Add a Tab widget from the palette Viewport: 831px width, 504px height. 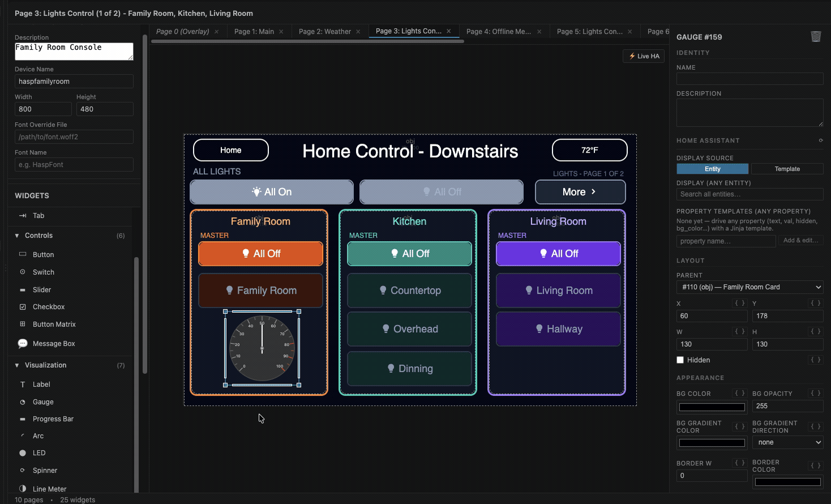click(x=38, y=216)
